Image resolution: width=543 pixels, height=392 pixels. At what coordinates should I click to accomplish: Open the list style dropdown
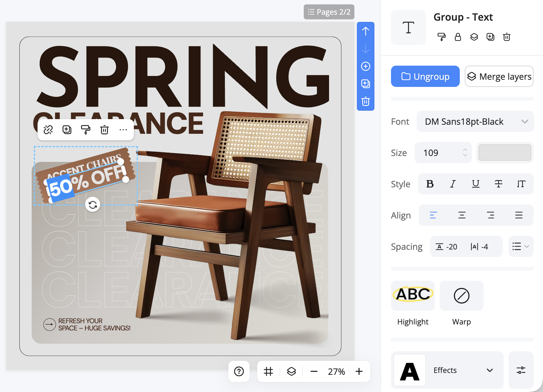[x=520, y=246]
